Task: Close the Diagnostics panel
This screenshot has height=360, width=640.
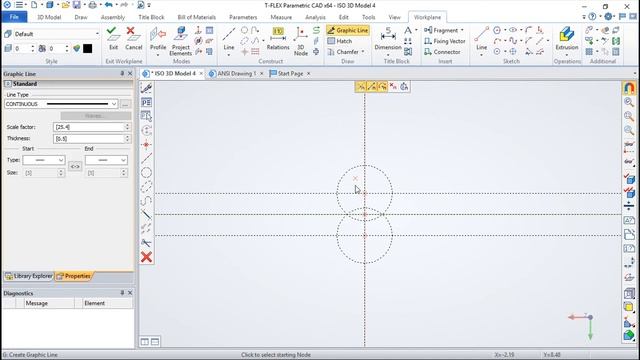Action: click(130, 293)
